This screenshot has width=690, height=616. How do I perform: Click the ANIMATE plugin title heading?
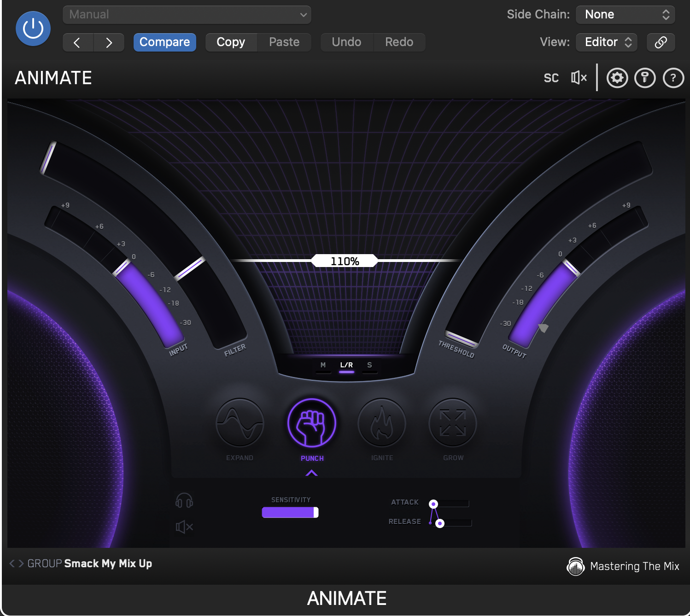tap(53, 78)
